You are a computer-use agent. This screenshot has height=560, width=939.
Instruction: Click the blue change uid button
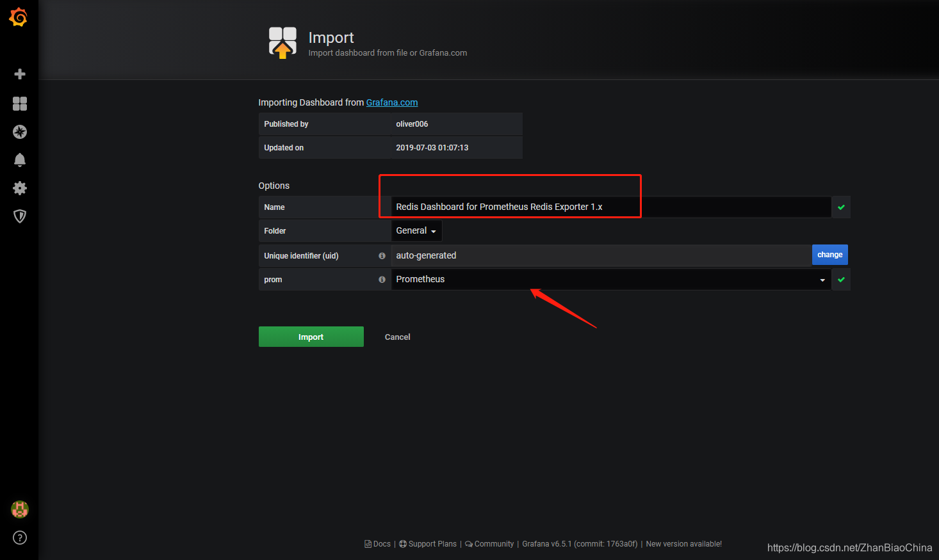click(x=830, y=255)
